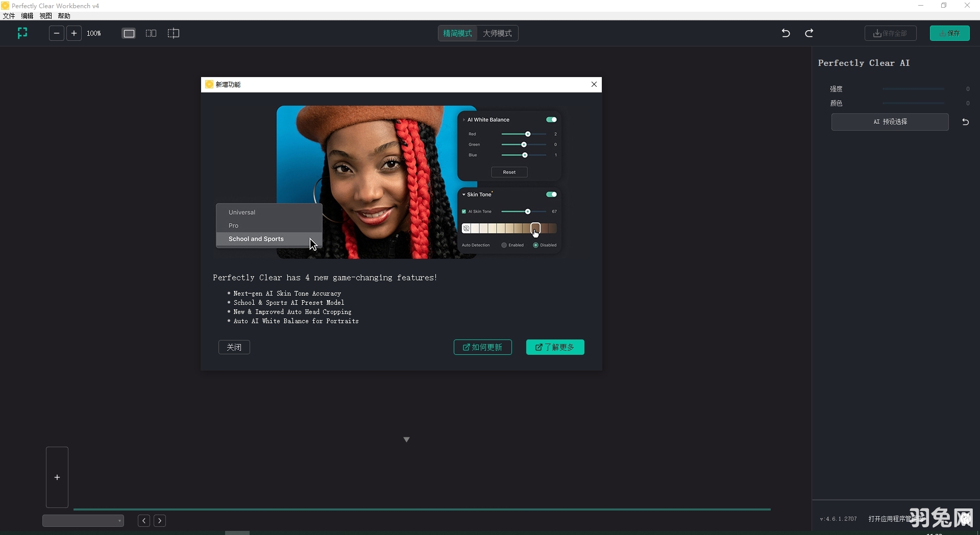Open the 文件 menu

pyautogui.click(x=9, y=16)
